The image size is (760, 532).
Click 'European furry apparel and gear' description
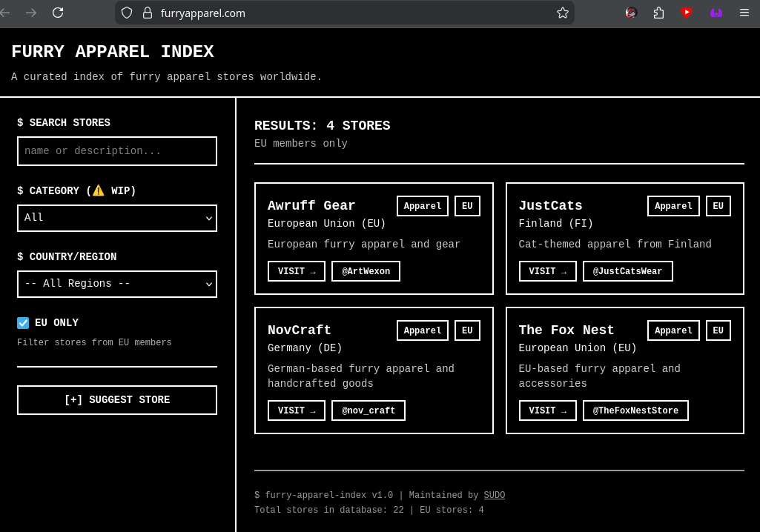pos(363,245)
